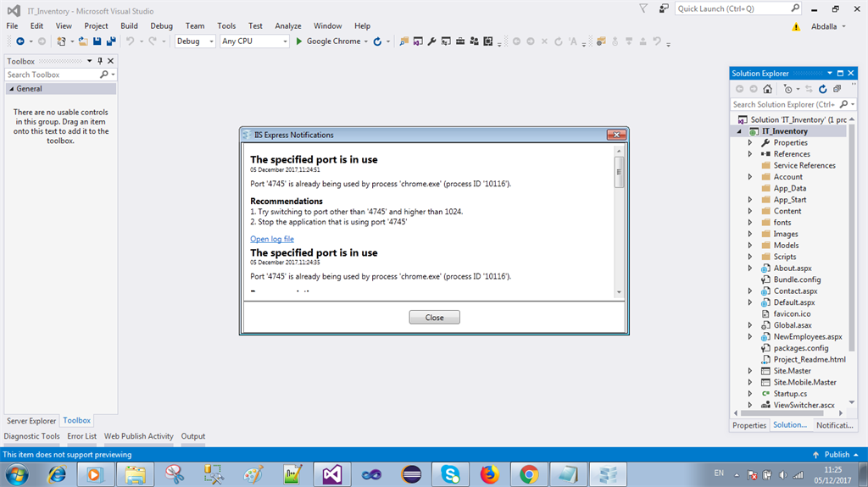Select Site.Master in Solution Explorer
The image size is (868, 487).
tap(792, 371)
